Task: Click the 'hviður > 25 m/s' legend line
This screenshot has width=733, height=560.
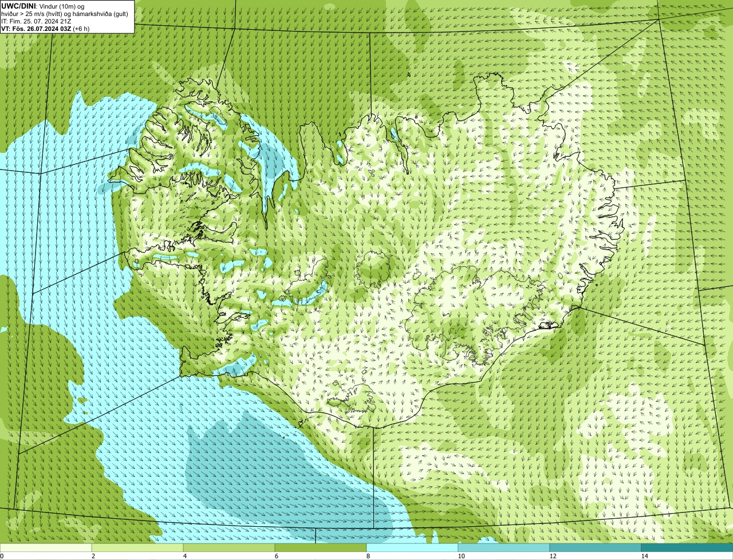Action: pos(64,13)
